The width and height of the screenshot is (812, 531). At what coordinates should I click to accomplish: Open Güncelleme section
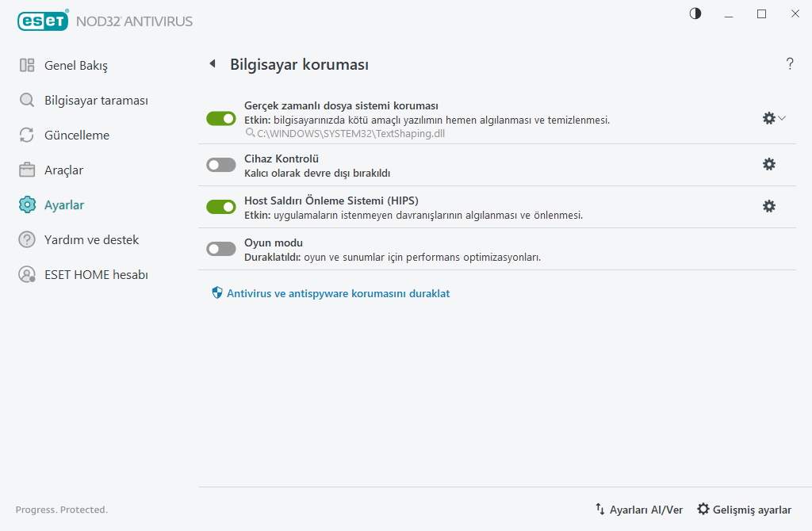pos(77,135)
